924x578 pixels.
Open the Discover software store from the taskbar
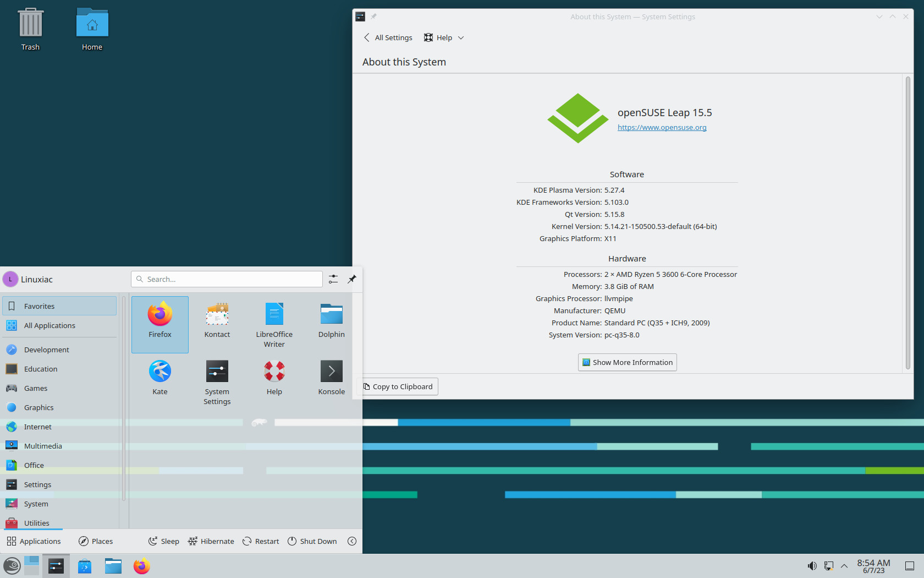tap(85, 566)
